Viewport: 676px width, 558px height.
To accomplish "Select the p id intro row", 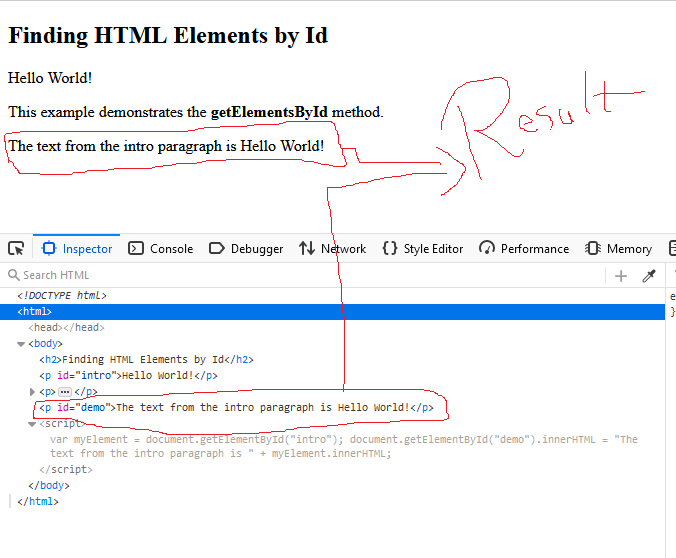I will click(x=128, y=375).
